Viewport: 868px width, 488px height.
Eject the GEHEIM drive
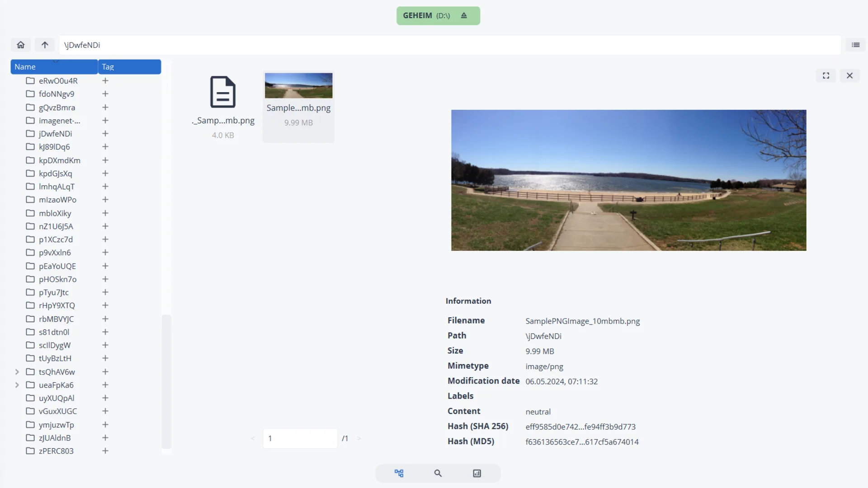coord(464,15)
